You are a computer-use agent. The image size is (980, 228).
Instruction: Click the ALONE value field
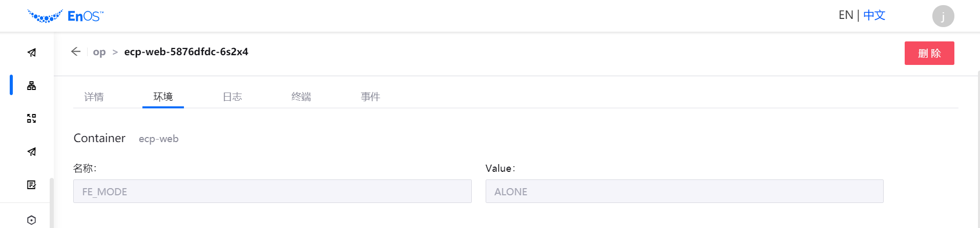[x=684, y=191]
